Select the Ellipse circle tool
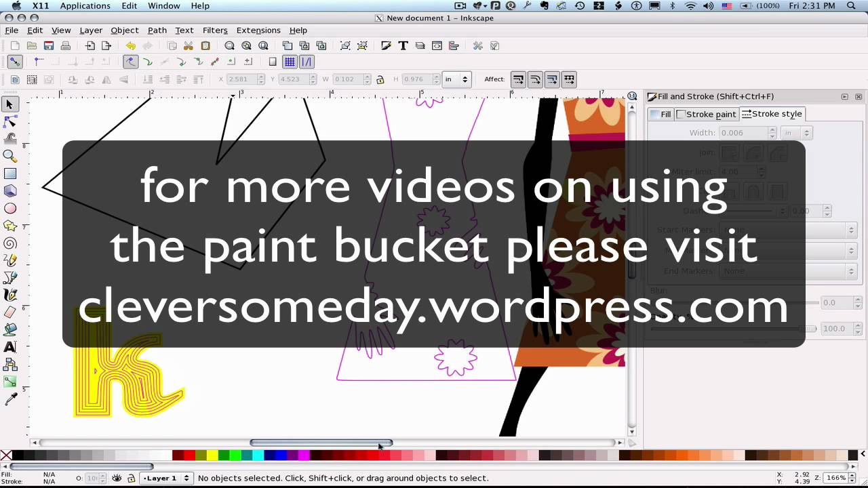 click(x=9, y=209)
